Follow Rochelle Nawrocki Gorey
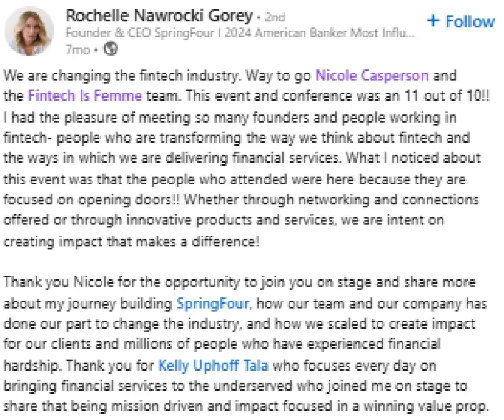 [460, 21]
